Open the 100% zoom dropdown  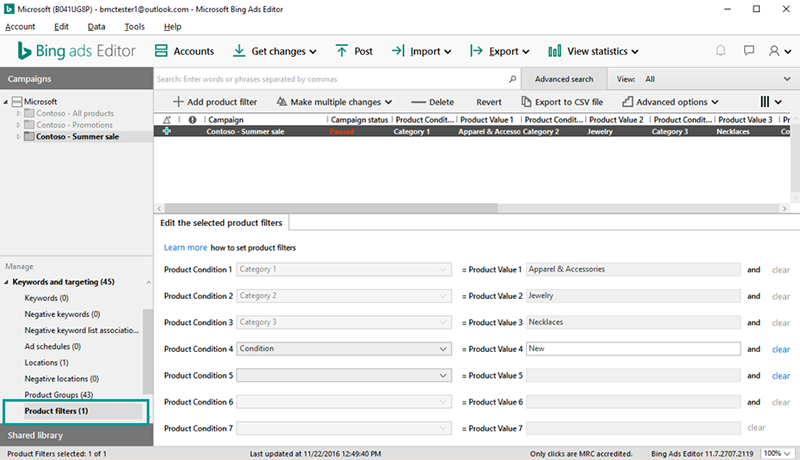(x=777, y=453)
